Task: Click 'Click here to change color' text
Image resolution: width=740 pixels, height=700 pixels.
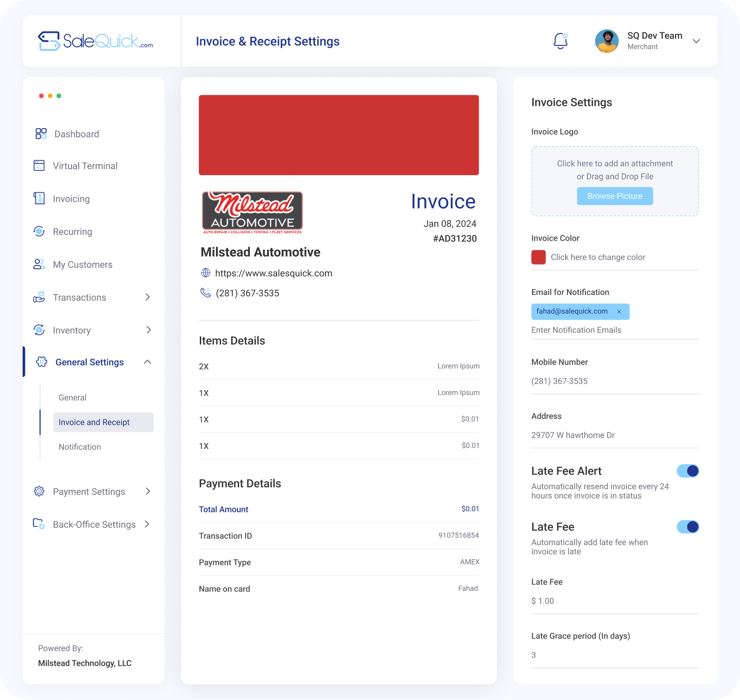Action: (x=598, y=257)
